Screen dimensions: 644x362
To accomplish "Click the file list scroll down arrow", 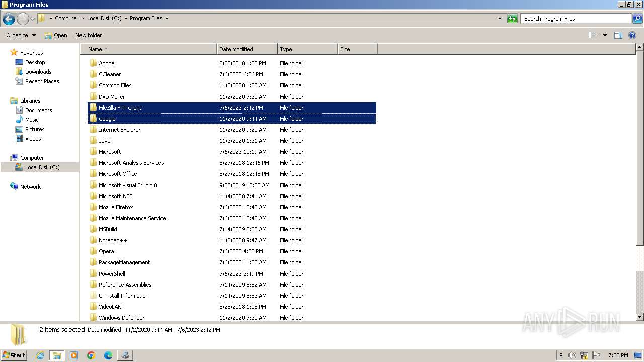I will coord(640,317).
